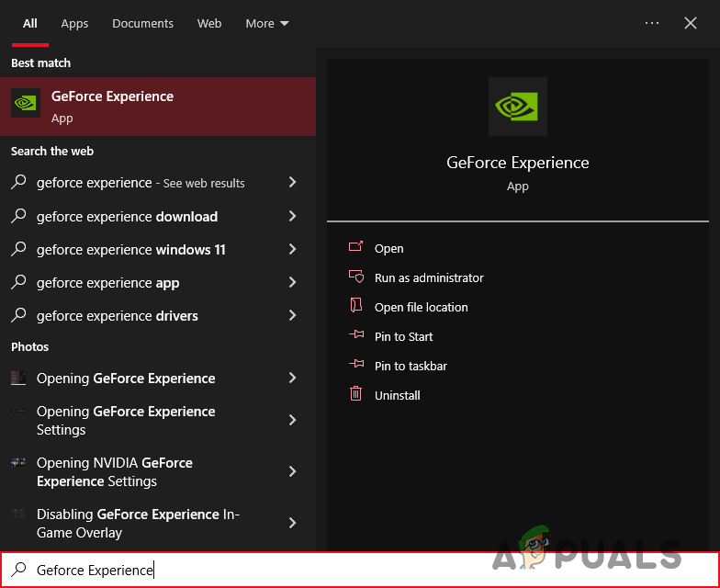Screen dimensions: 720x588
Task: Click the Uninstall trash can icon
Action: pos(356,393)
